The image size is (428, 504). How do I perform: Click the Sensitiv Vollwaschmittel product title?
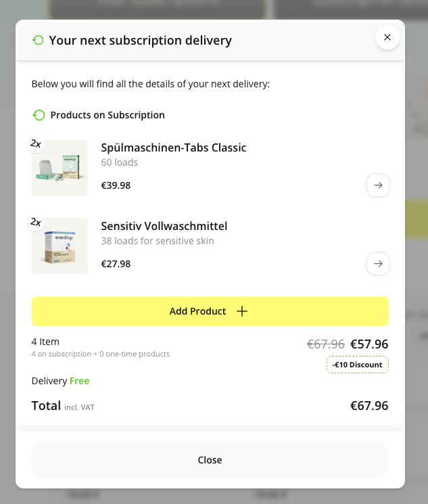tap(164, 226)
